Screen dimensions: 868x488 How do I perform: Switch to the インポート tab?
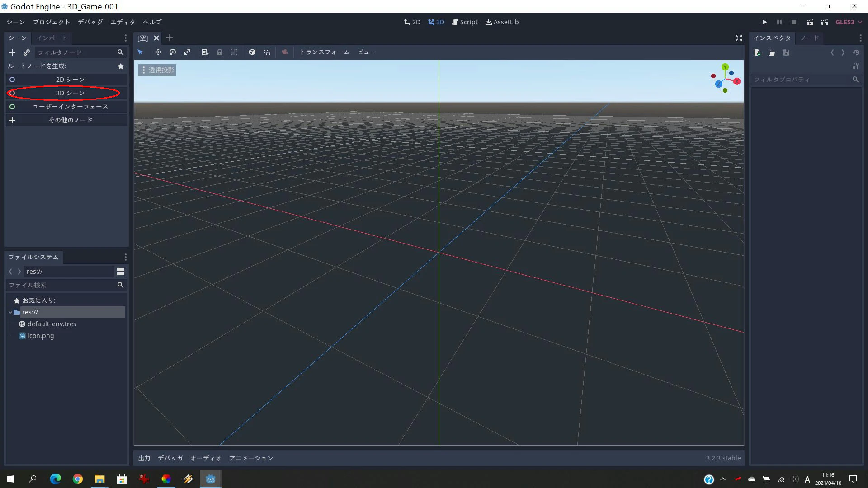pos(52,38)
